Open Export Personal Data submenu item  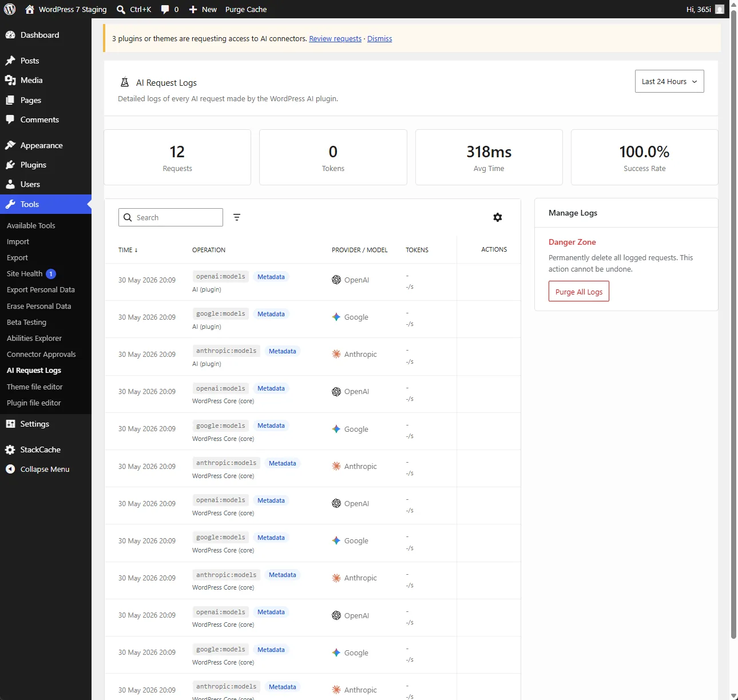click(41, 289)
